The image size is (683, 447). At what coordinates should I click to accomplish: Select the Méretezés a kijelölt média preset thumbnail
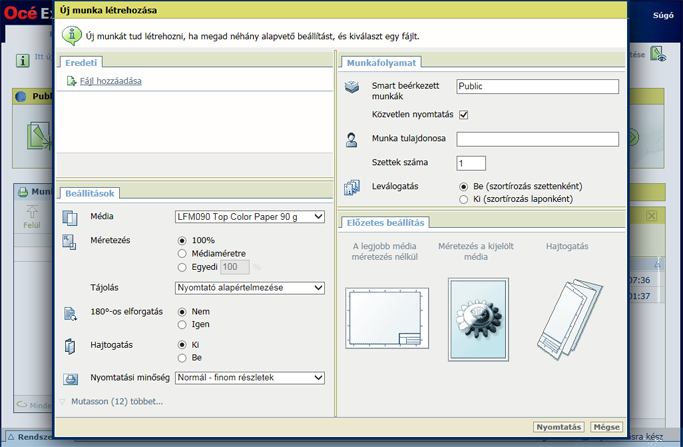[x=478, y=320]
